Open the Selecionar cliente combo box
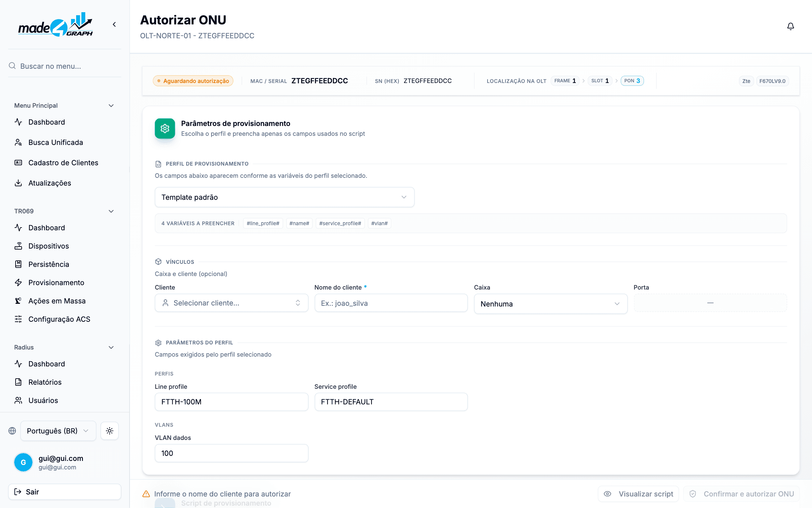Image resolution: width=812 pixels, height=508 pixels. point(231,303)
